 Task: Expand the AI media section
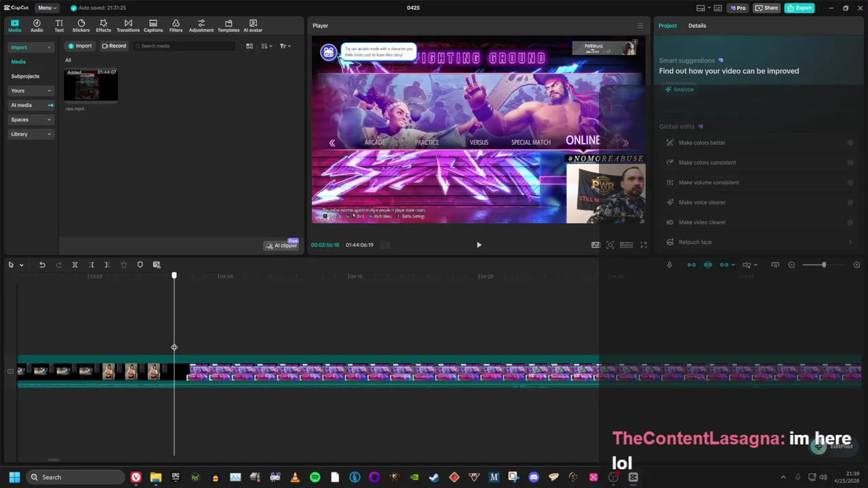coord(31,105)
